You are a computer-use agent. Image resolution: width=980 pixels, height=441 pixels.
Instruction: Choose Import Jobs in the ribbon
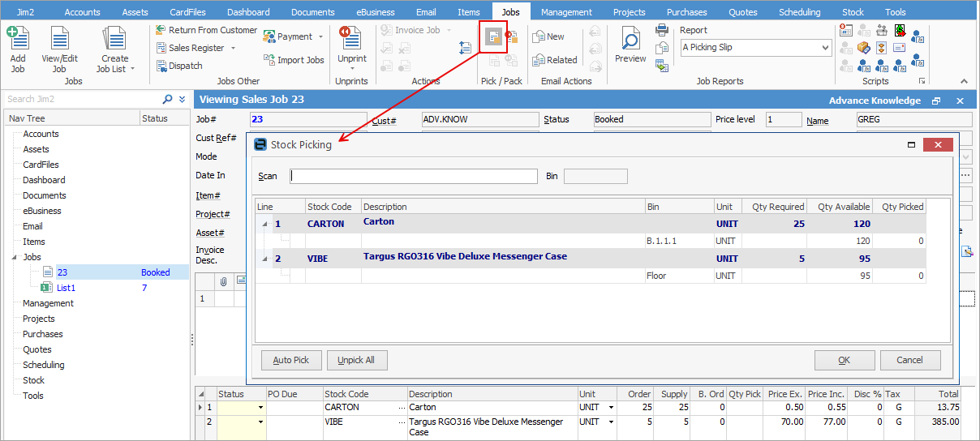(294, 60)
